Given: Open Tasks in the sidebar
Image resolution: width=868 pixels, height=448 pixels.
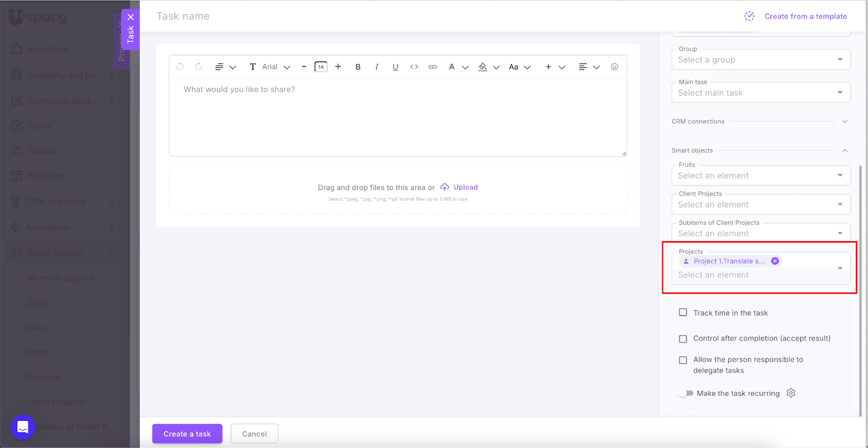Looking at the screenshot, I should 39,126.
